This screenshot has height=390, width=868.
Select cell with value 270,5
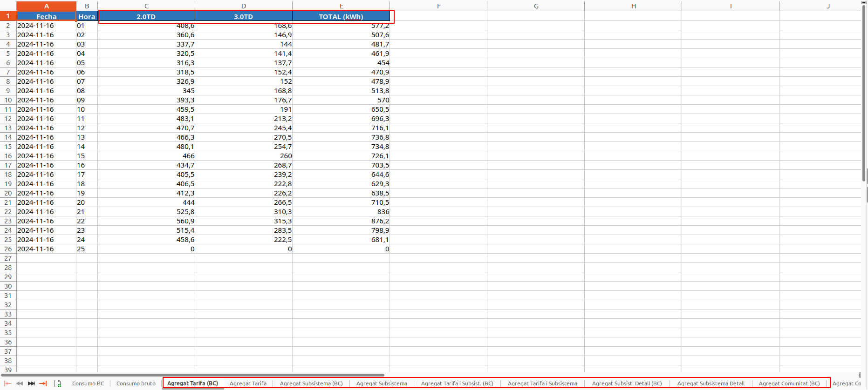244,137
